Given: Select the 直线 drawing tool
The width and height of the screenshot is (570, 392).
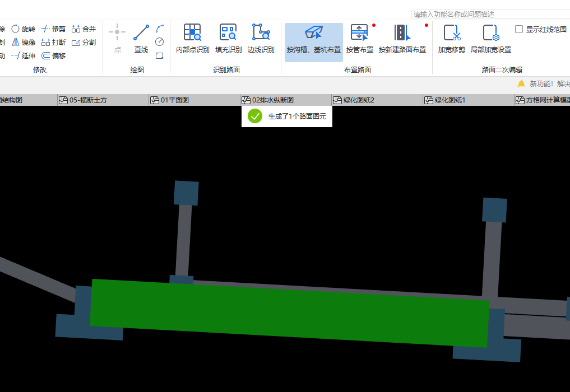Looking at the screenshot, I should click(x=141, y=39).
